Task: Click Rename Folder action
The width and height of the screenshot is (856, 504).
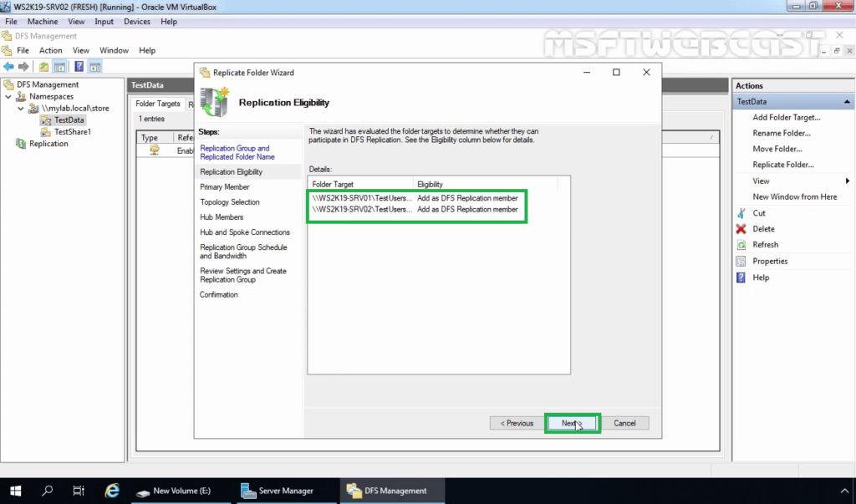Action: (782, 133)
